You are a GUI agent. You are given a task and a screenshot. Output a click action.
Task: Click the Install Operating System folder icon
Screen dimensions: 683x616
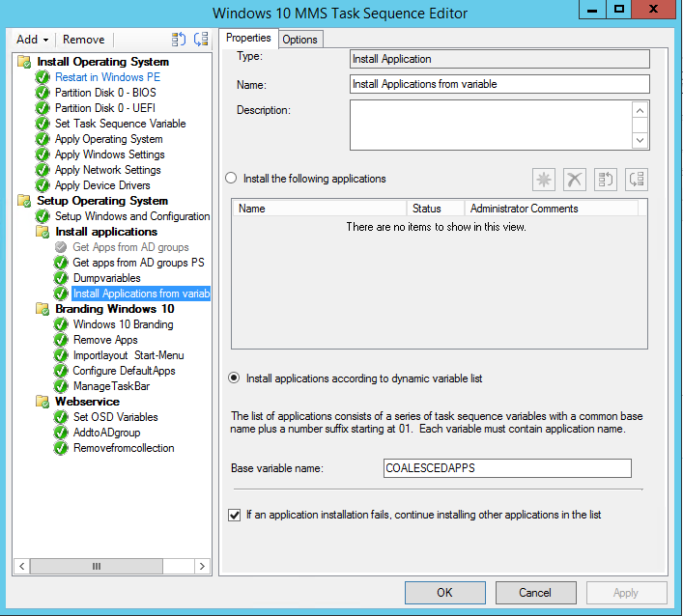(x=25, y=62)
